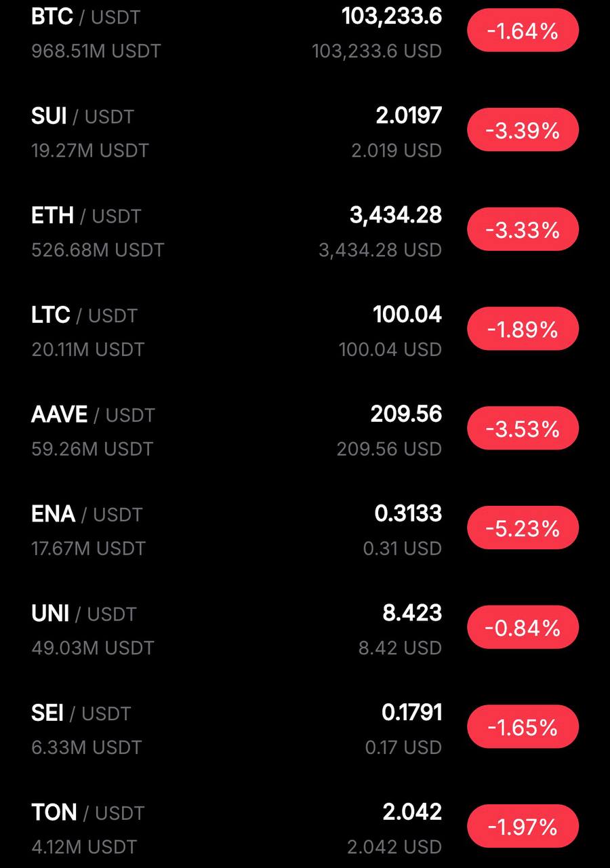The image size is (610, 868).
Task: Open the SUI / USDT trading pair
Action: tap(82, 117)
